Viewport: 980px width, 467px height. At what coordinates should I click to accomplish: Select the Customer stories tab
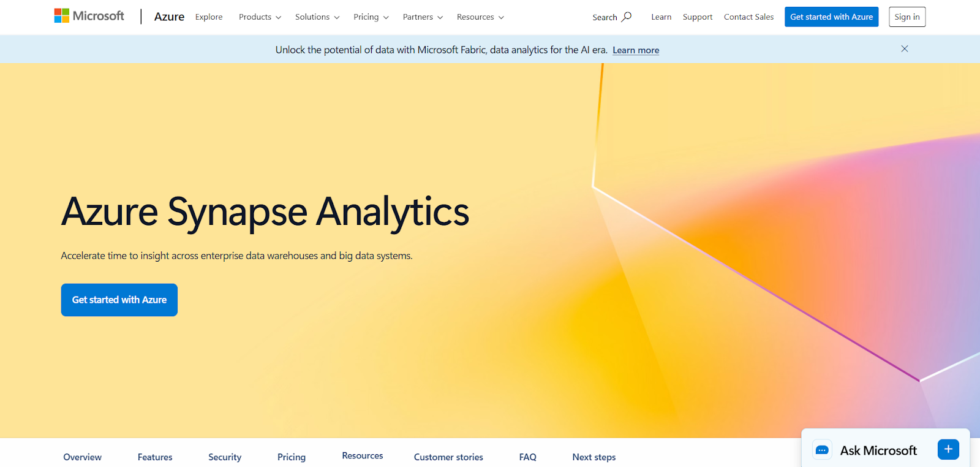click(448, 457)
